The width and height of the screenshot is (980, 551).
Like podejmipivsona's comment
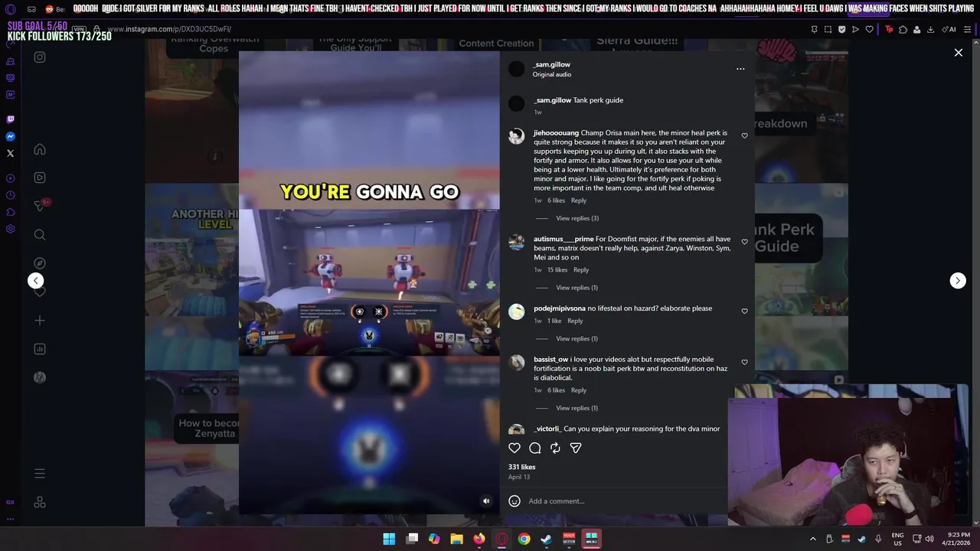pyautogui.click(x=744, y=311)
